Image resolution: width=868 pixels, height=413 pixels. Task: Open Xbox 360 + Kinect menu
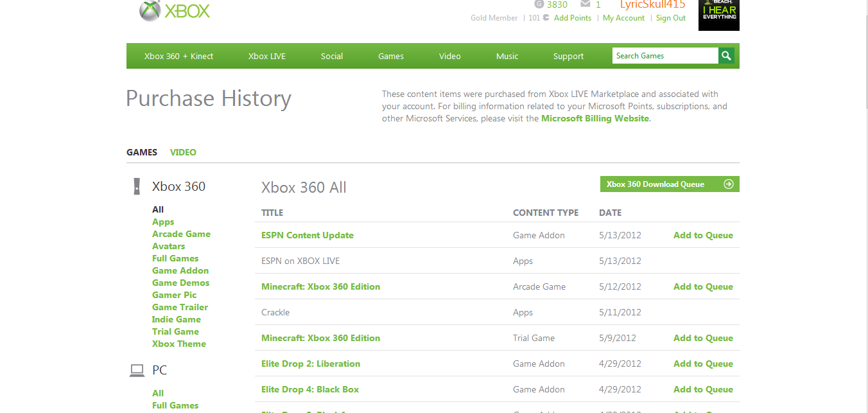pos(178,56)
